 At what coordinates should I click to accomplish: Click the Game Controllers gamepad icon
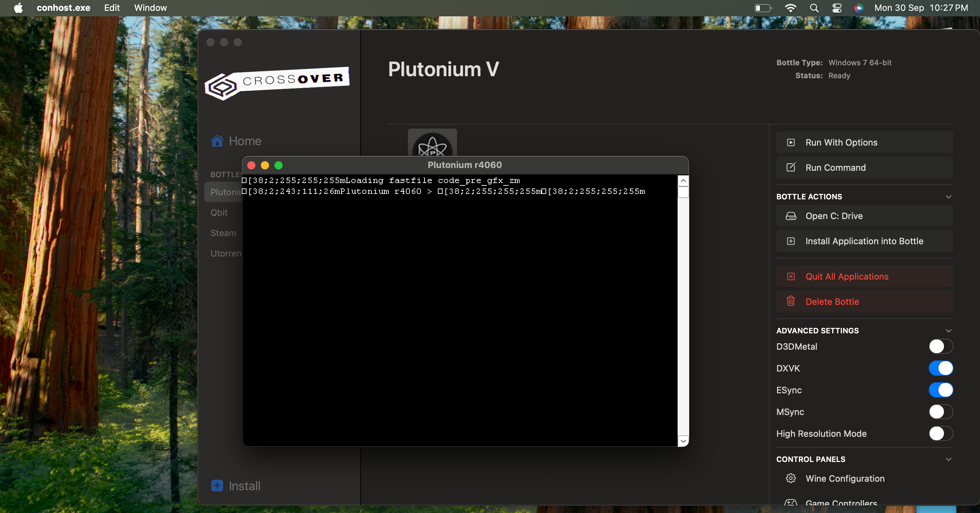click(x=791, y=503)
